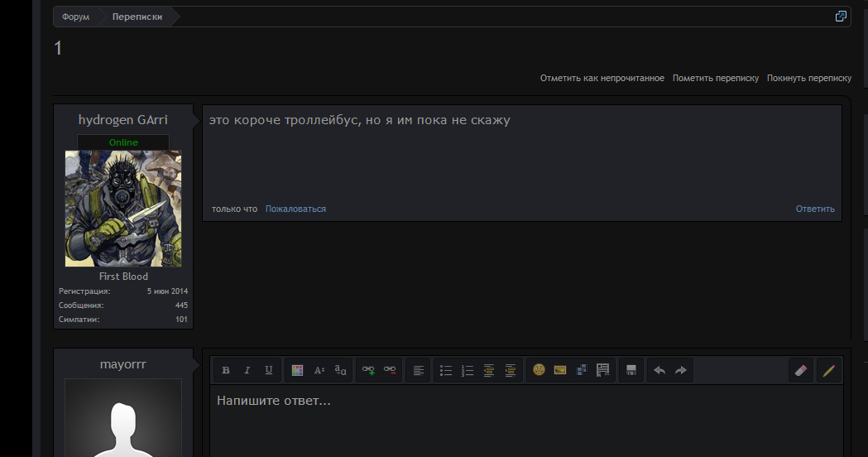Open the text color palette

pos(297,370)
